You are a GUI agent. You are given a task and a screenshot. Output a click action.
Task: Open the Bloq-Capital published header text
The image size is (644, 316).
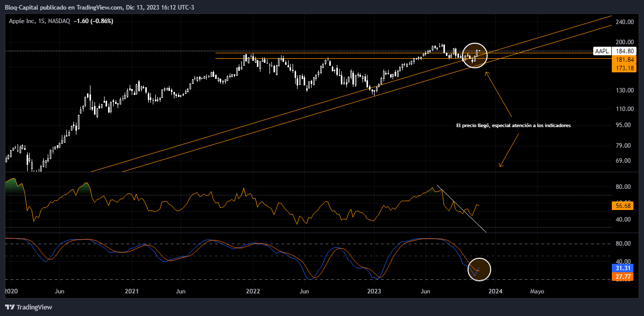tap(99, 8)
